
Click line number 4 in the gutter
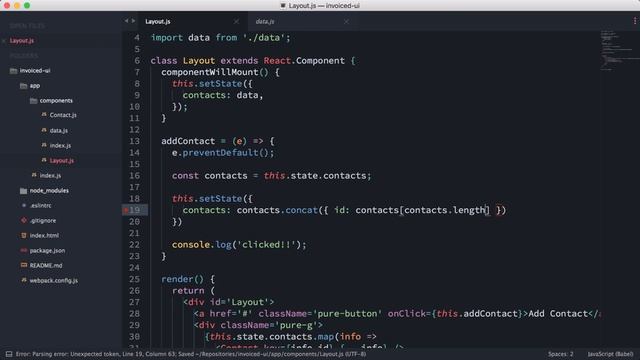(x=137, y=38)
